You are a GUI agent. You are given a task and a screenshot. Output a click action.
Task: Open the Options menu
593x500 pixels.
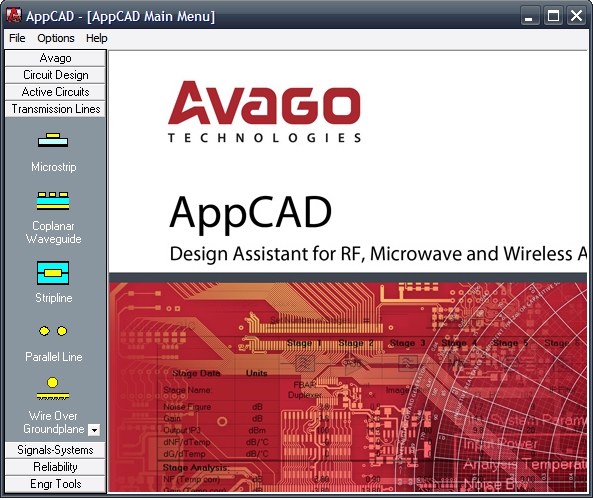click(x=56, y=38)
